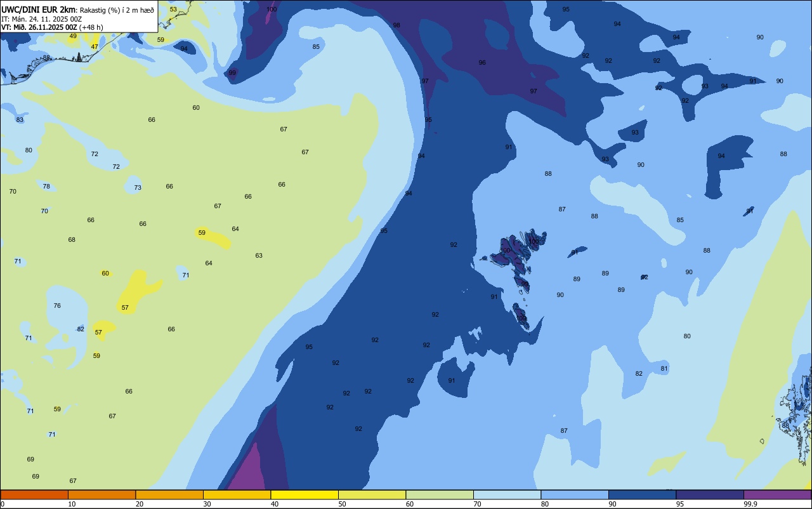Click the orange 10–20 legend swatch
This screenshot has width=812, height=509.
pyautogui.click(x=101, y=494)
